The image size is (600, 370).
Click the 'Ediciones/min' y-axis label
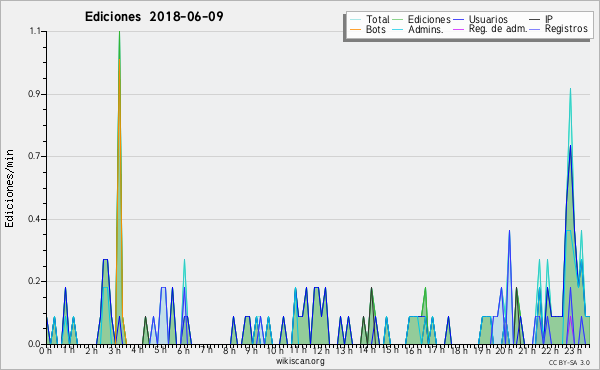pos(9,188)
